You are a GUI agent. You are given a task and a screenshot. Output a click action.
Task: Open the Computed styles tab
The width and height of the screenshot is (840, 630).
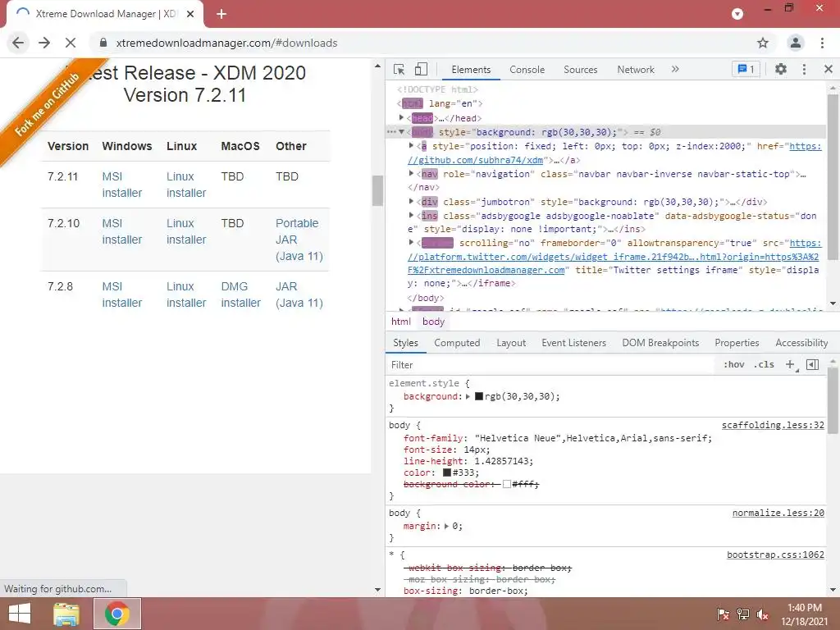click(457, 343)
